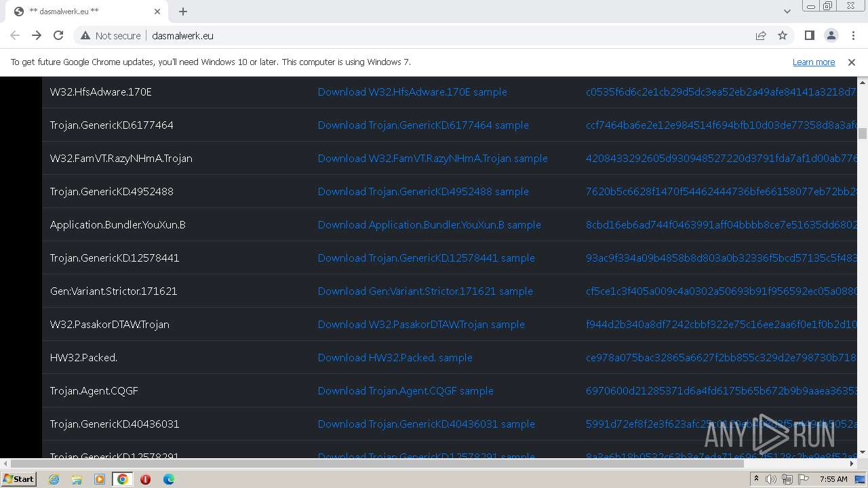Viewport: 868px width, 488px height.
Task: Open hash link starting with f944d2b340a8
Action: pos(722,324)
